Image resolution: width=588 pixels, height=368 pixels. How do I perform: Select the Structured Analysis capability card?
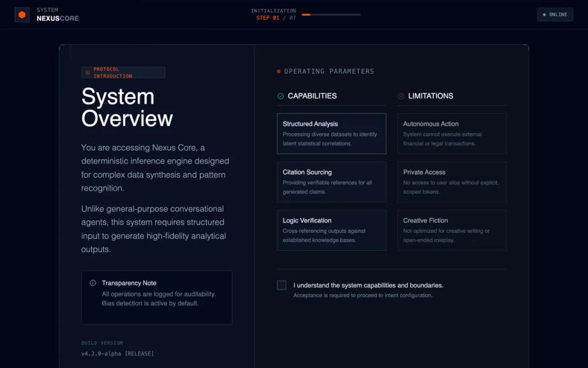pos(331,134)
